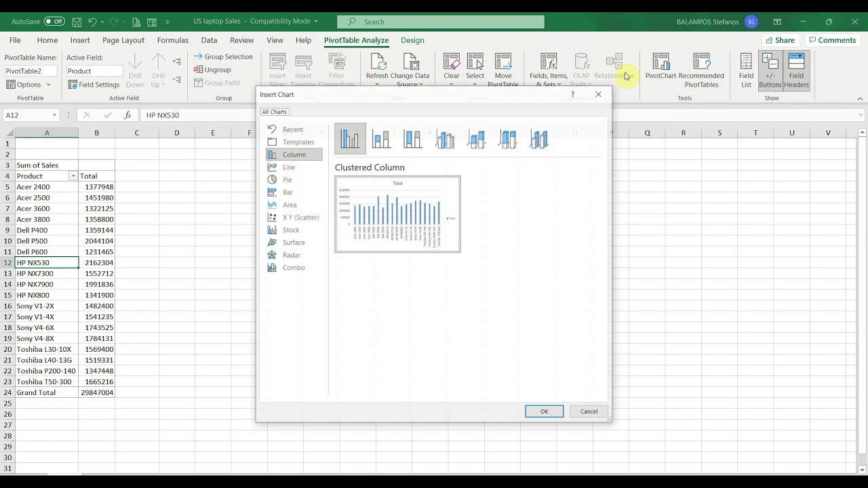Choose Bar chart type

(x=288, y=192)
